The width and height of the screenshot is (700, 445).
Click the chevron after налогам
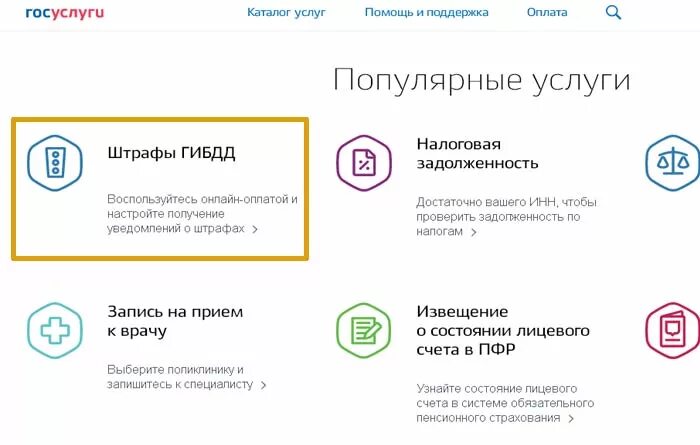click(474, 232)
